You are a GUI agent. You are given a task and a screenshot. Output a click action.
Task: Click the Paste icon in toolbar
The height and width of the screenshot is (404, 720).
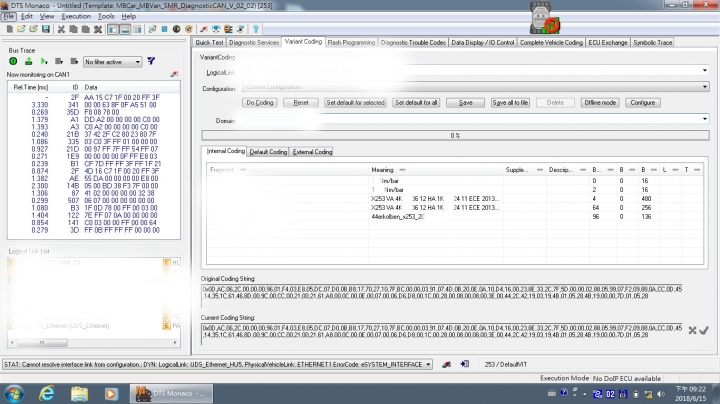coord(85,29)
